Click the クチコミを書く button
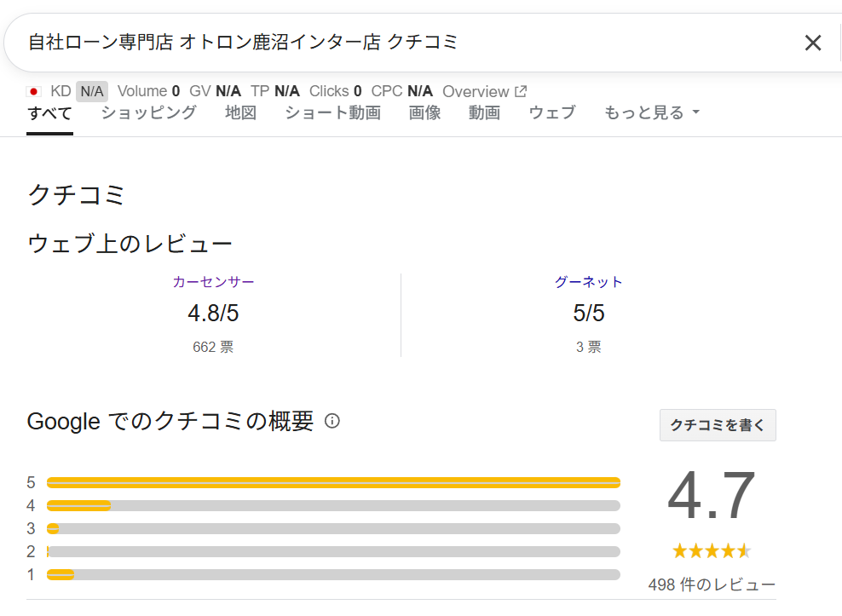Image resolution: width=842 pixels, height=616 pixels. tap(718, 425)
